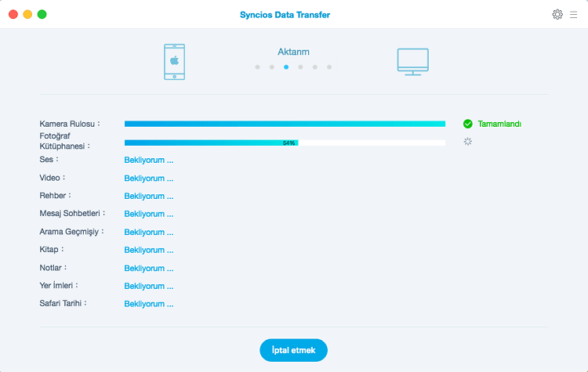Click Bekliyorum status next to Video
Screen dimensions: 588x372
tap(149, 179)
